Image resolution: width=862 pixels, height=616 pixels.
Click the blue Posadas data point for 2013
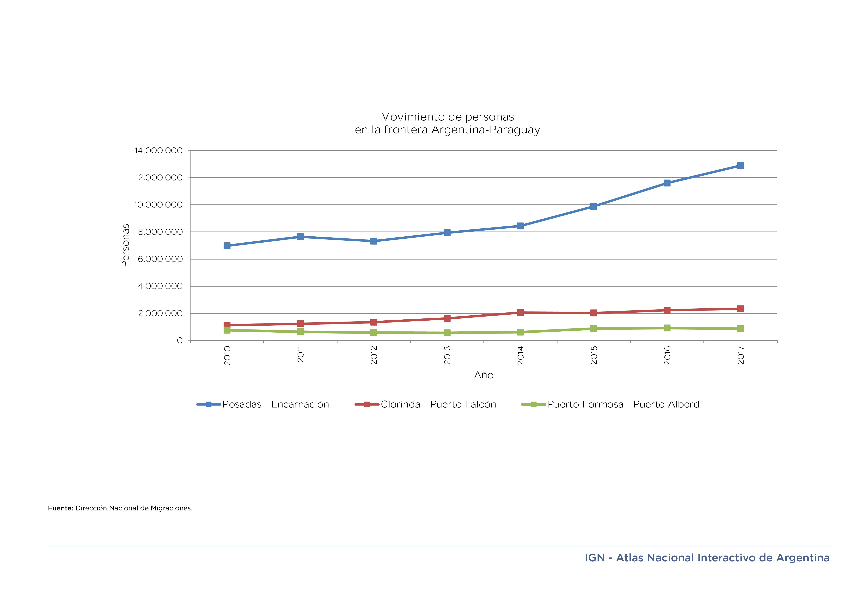447,233
